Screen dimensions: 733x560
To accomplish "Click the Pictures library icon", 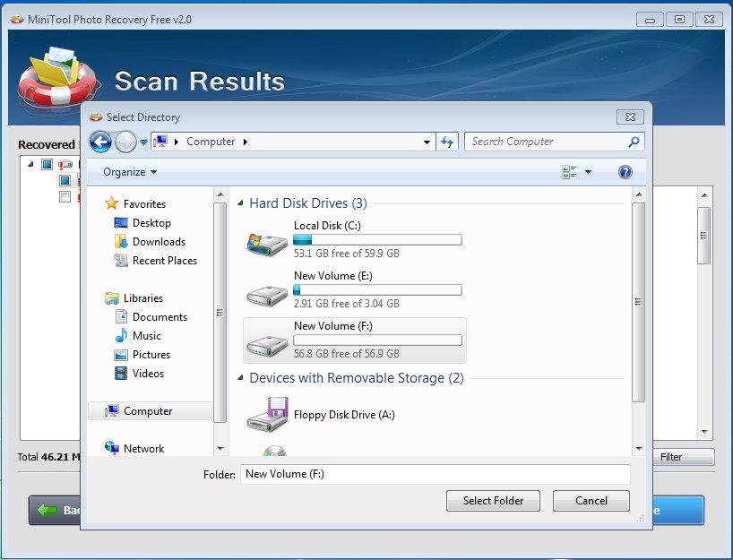I will pos(121,355).
